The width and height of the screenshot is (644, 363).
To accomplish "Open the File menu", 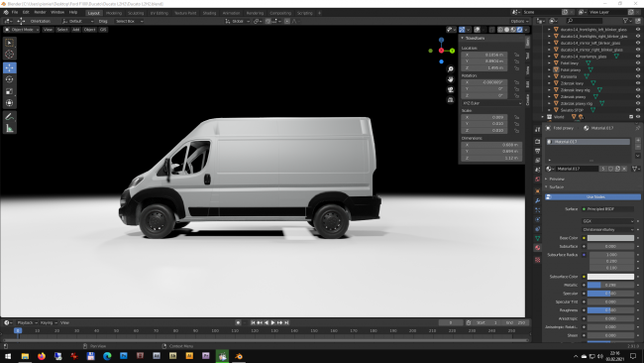I will [x=15, y=13].
